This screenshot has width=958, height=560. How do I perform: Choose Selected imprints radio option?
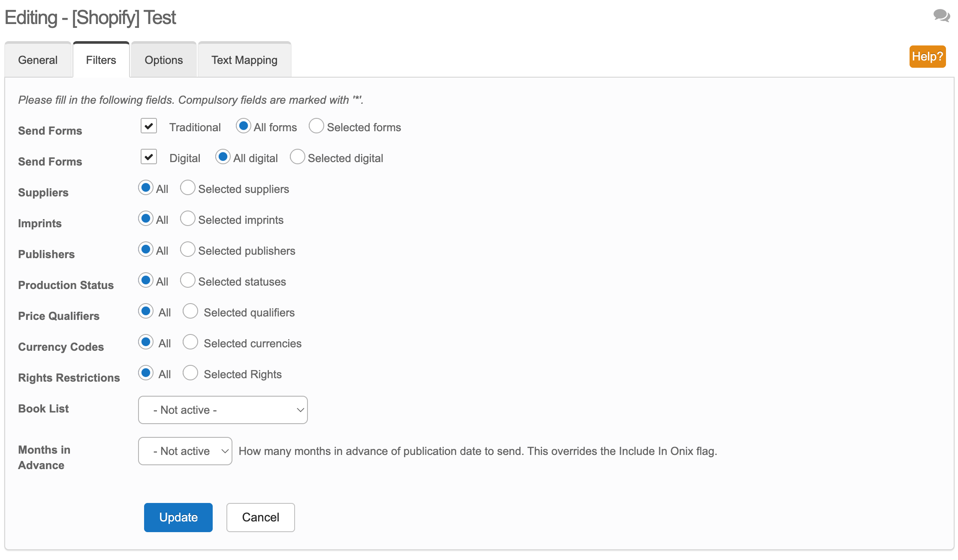pos(188,219)
